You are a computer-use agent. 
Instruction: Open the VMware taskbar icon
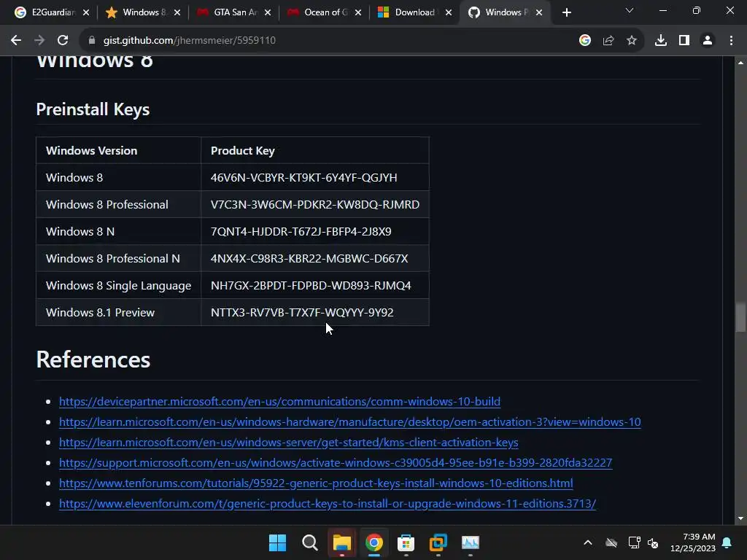(x=438, y=542)
